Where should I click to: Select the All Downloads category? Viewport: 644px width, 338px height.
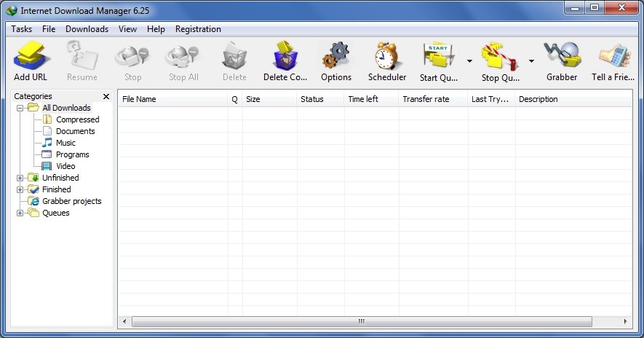click(66, 108)
